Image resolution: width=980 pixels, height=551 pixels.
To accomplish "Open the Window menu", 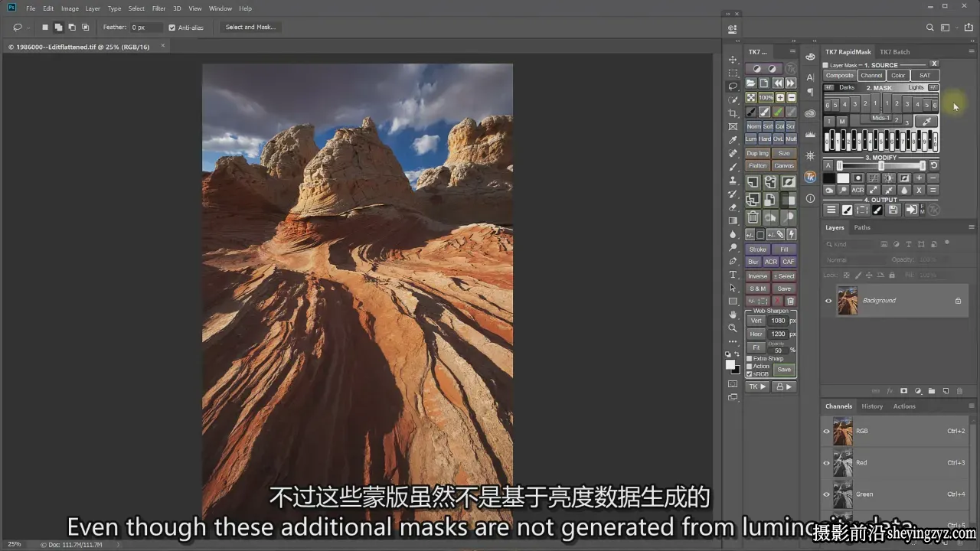I will coord(220,8).
